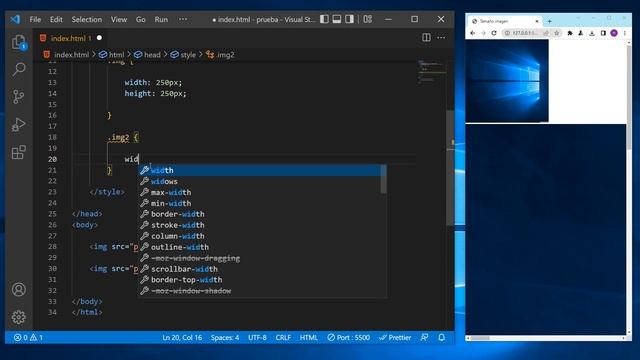Viewport: 640px width, 360px height.
Task: Open the errors and warnings status item
Action: tap(29, 338)
